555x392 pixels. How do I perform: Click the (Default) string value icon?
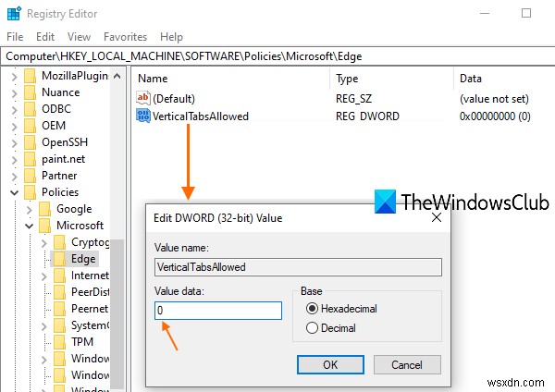click(143, 98)
